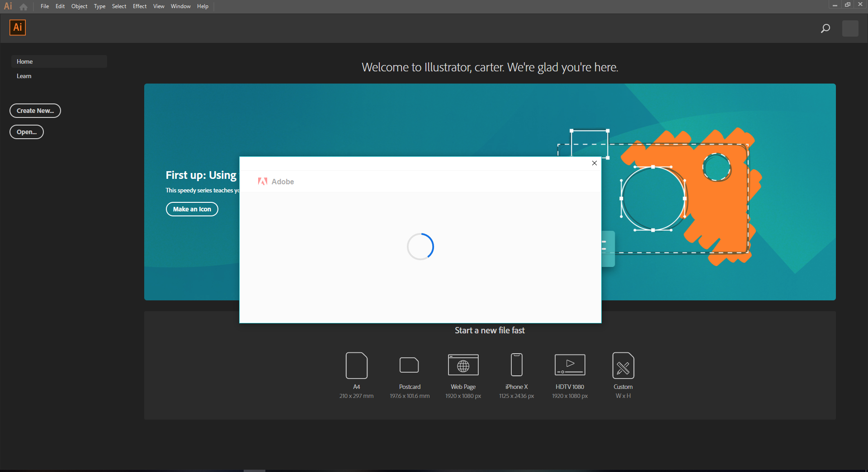This screenshot has width=868, height=472.
Task: Click the loading spinner in the Adobe dialog
Action: tap(420, 247)
